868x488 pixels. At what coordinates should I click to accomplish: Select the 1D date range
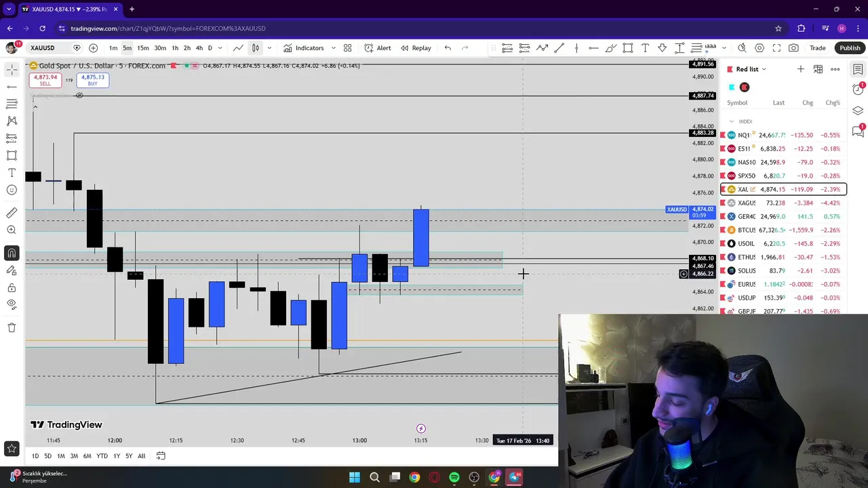35,456
